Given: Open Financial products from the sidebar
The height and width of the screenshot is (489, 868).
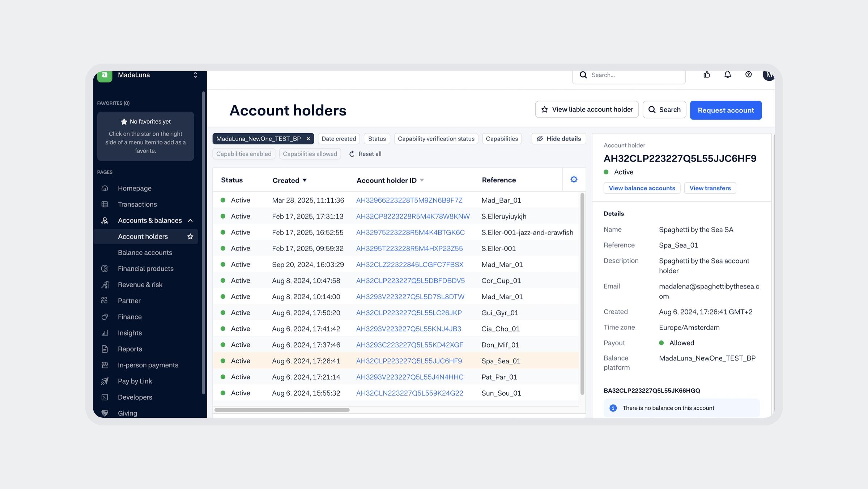Looking at the screenshot, I should click(x=105, y=268).
